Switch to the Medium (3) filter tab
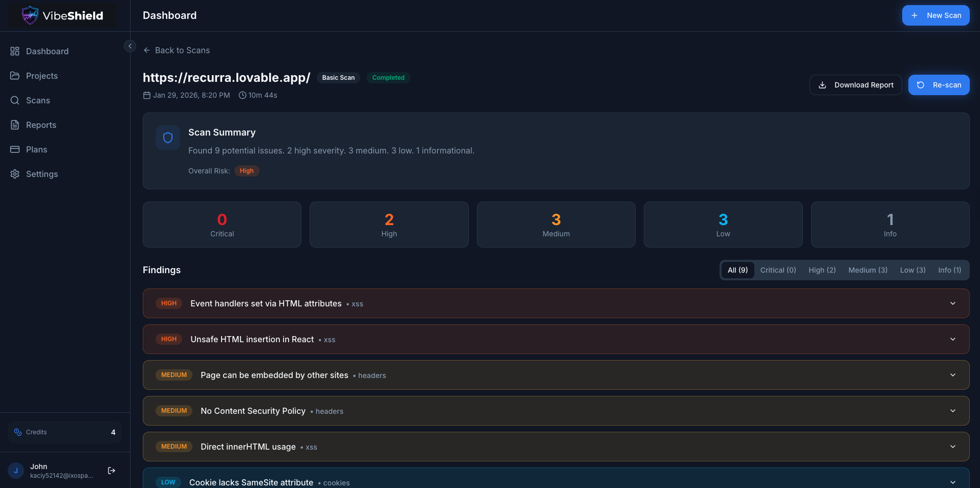This screenshot has width=980, height=488. coord(867,270)
